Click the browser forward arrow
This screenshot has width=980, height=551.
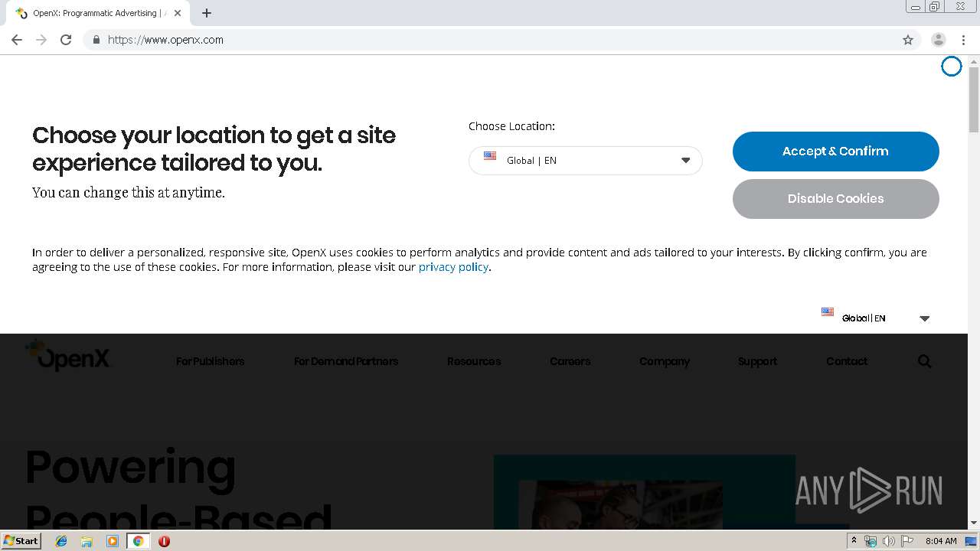pyautogui.click(x=41, y=40)
